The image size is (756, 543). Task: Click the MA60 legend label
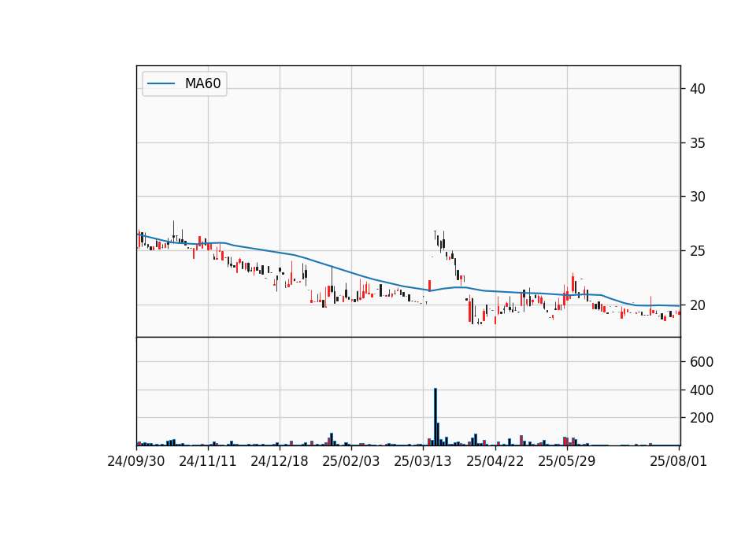coord(202,83)
